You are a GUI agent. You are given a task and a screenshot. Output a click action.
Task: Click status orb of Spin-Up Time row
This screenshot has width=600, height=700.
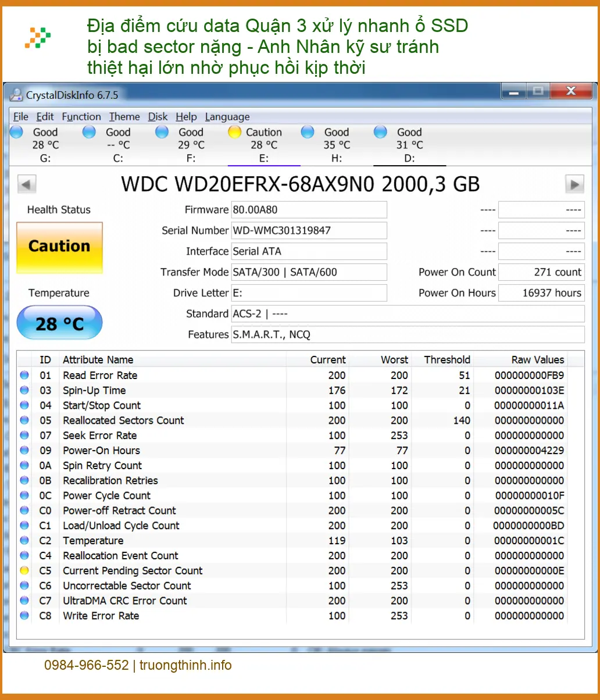(24, 390)
